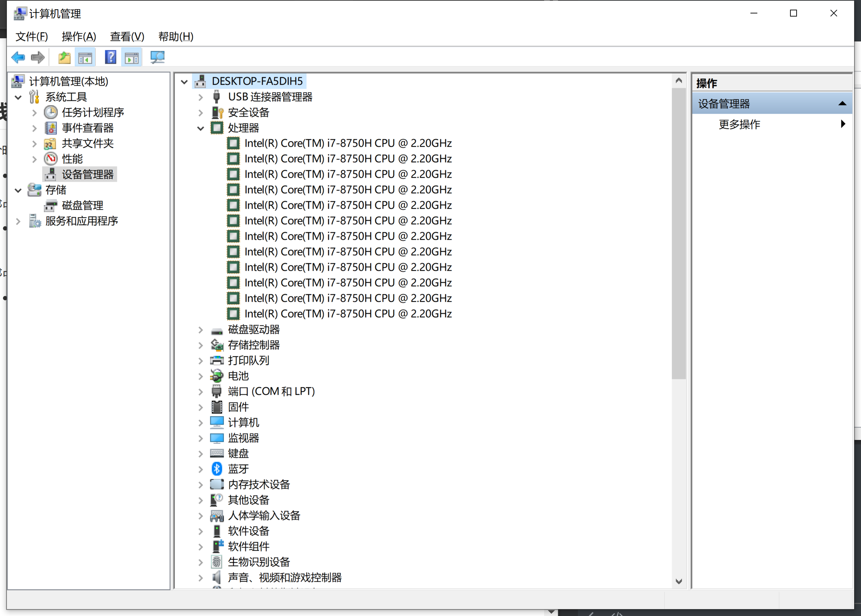Click the 磁盘管理 drive icon
This screenshot has height=616, width=861.
coord(51,206)
